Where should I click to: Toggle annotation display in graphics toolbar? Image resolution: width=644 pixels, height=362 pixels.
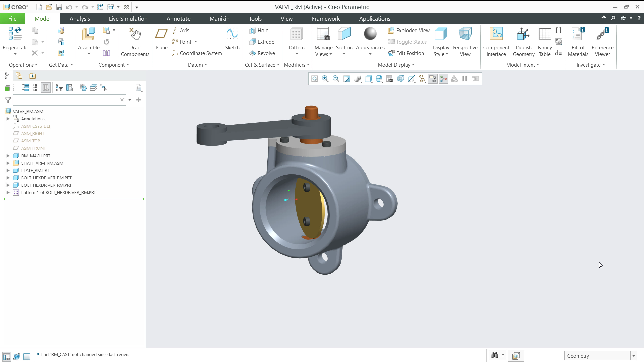(433, 79)
